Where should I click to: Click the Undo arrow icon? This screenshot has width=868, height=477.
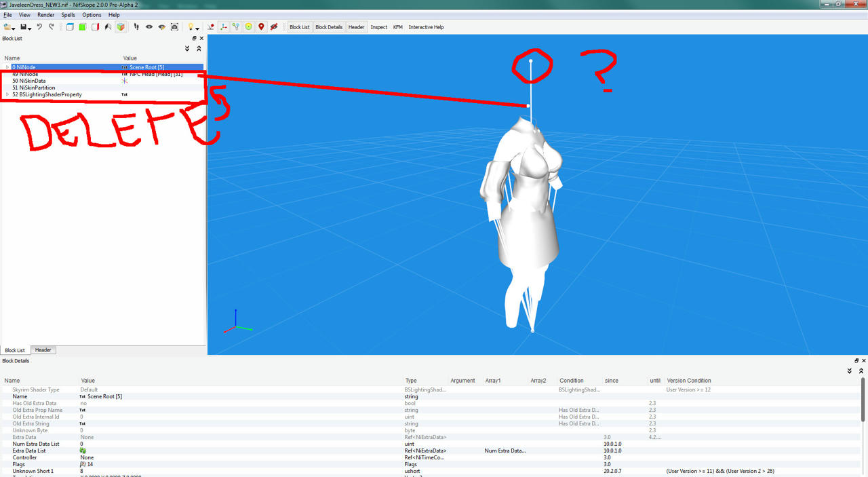point(39,27)
